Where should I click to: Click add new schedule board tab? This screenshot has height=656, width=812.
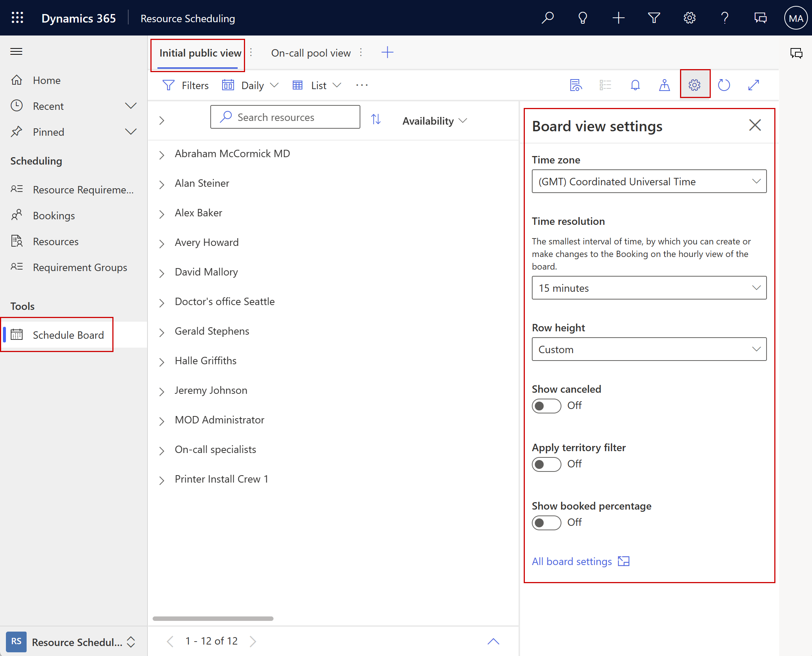click(387, 52)
